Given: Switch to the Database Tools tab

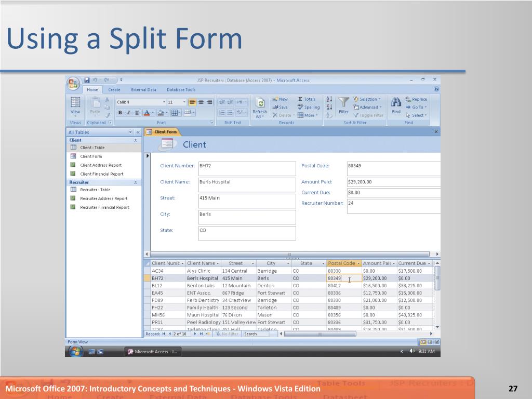Looking at the screenshot, I should click(181, 89).
